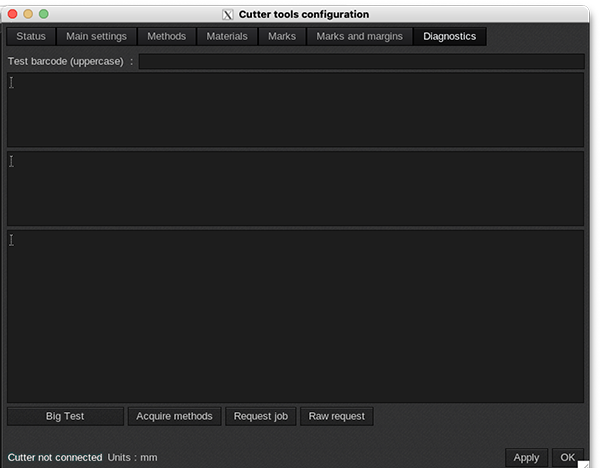Send a Raw request
This screenshot has width=600, height=468.
point(336,416)
